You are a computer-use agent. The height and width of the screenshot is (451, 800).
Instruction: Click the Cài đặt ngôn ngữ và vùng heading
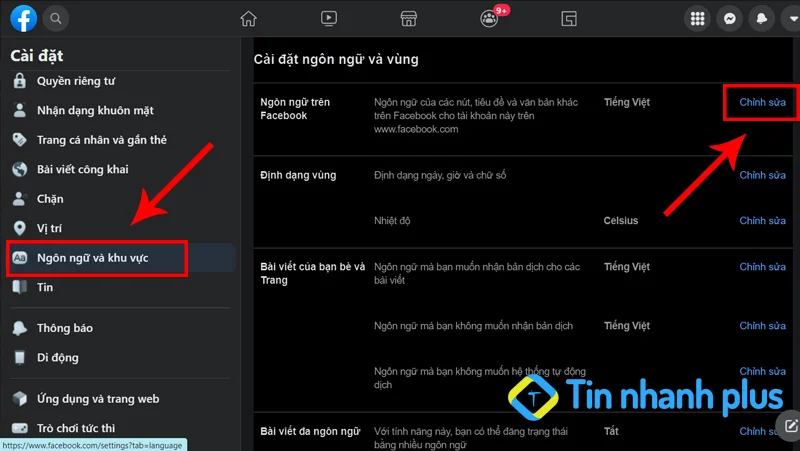[336, 59]
